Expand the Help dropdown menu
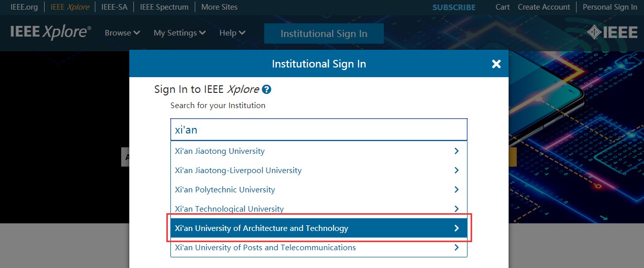644x268 pixels. [232, 33]
